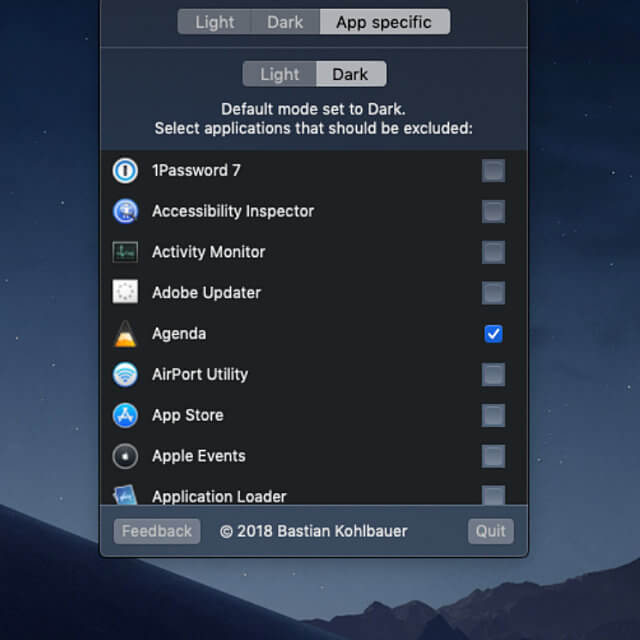Image resolution: width=640 pixels, height=640 pixels.
Task: Click the Adobe Updater icon
Action: (x=125, y=293)
